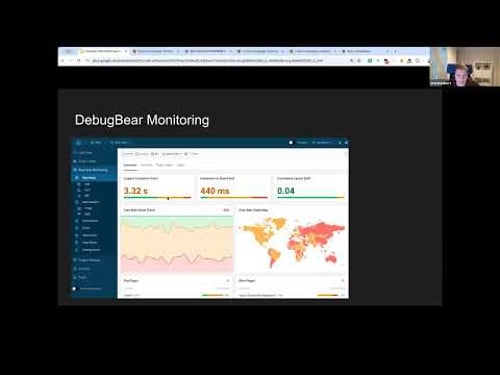The height and width of the screenshot is (375, 500).
Task: Click the DebugBear Monitoring slide title
Action: tap(142, 120)
